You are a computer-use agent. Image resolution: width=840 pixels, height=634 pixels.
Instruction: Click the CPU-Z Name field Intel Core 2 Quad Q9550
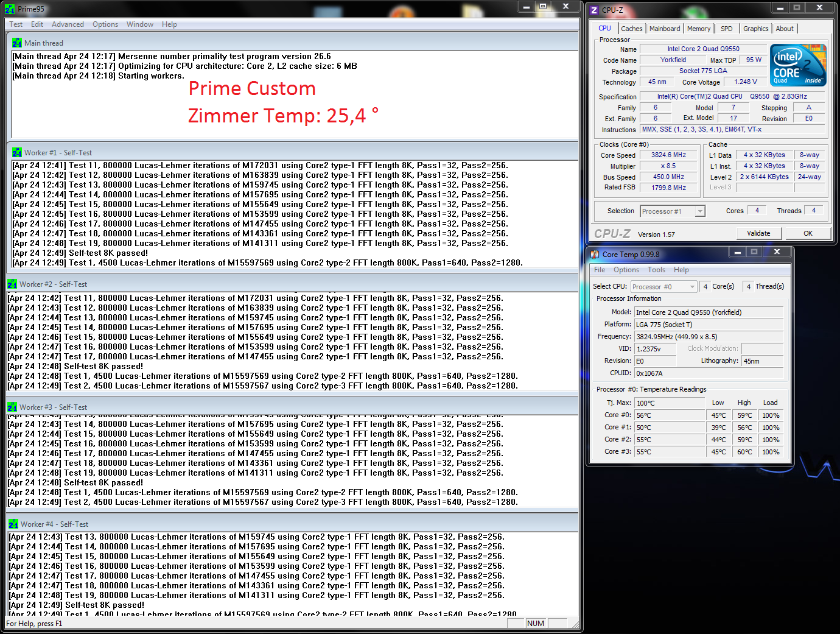703,49
